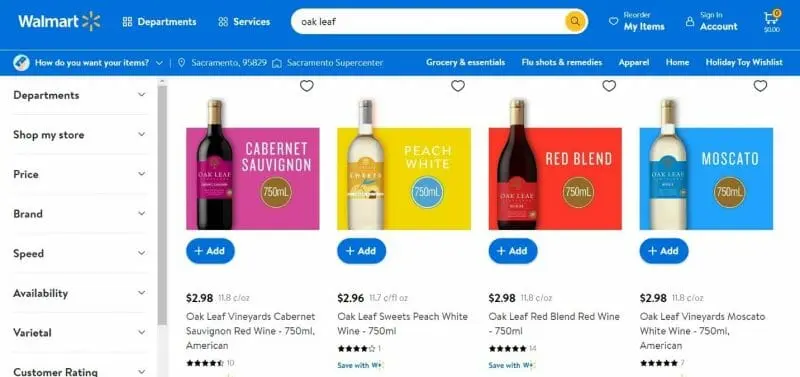Image resolution: width=800 pixels, height=377 pixels.
Task: Open Departments grid icon in header
Action: (x=128, y=22)
